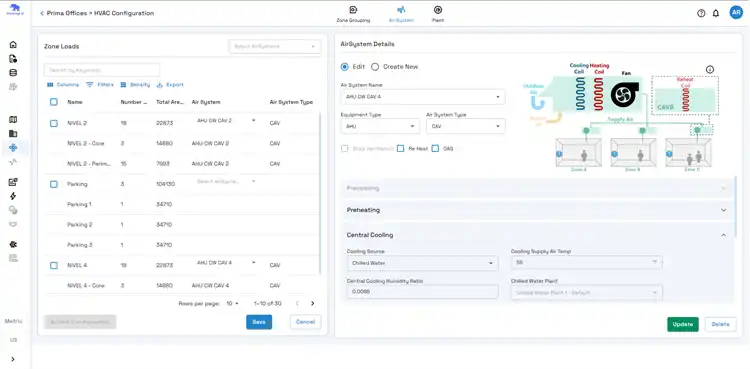This screenshot has width=750, height=369.
Task: Select the highlighted HVAC fan sidebar icon
Action: click(13, 147)
